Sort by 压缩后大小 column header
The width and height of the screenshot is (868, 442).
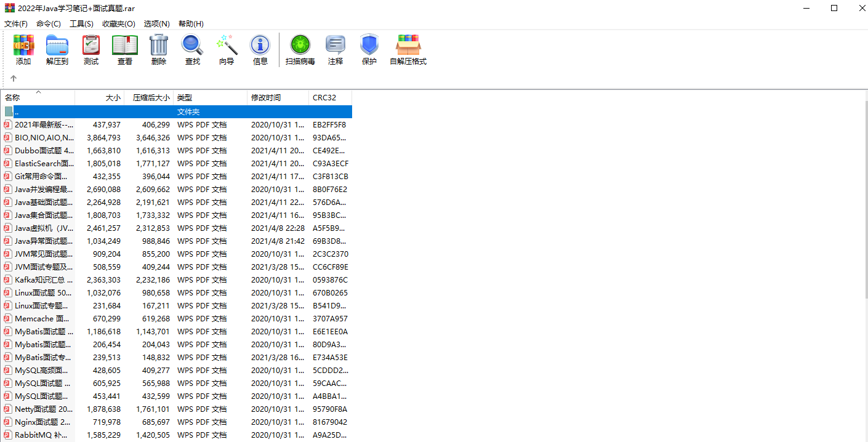coord(149,97)
